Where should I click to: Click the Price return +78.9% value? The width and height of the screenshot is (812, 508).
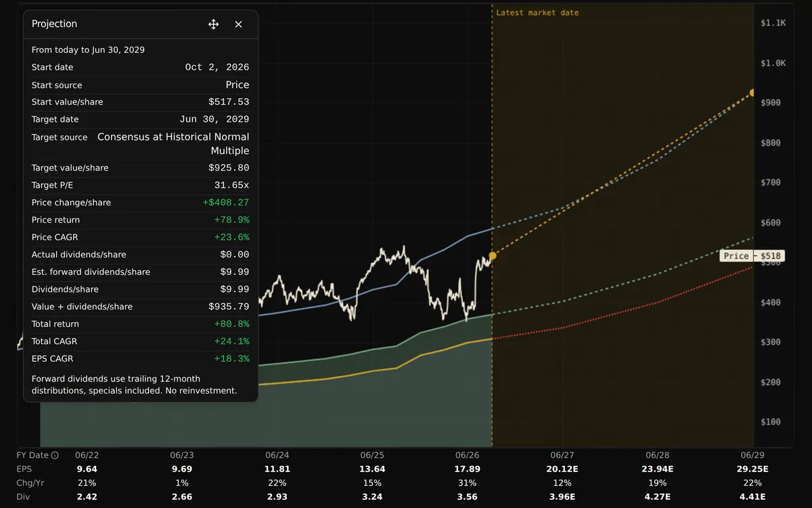(231, 220)
